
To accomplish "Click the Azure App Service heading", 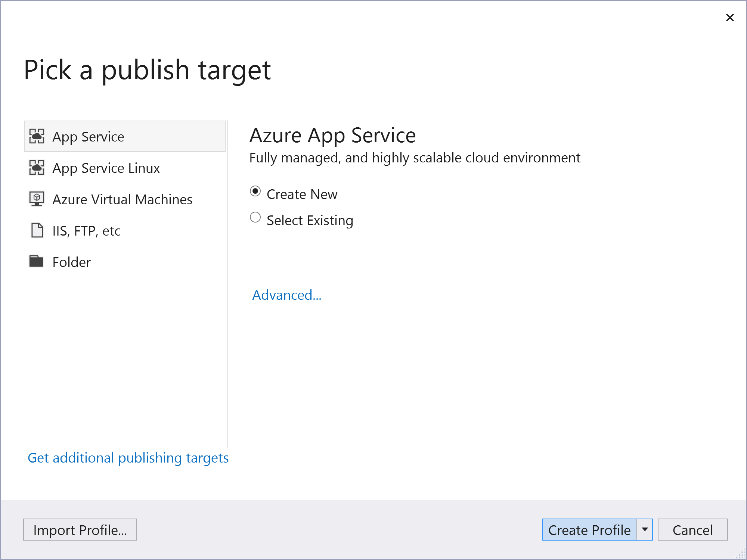I will (332, 136).
